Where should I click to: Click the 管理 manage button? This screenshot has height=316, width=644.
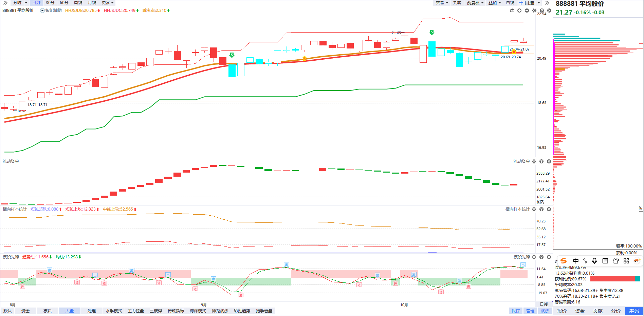(x=530, y=311)
